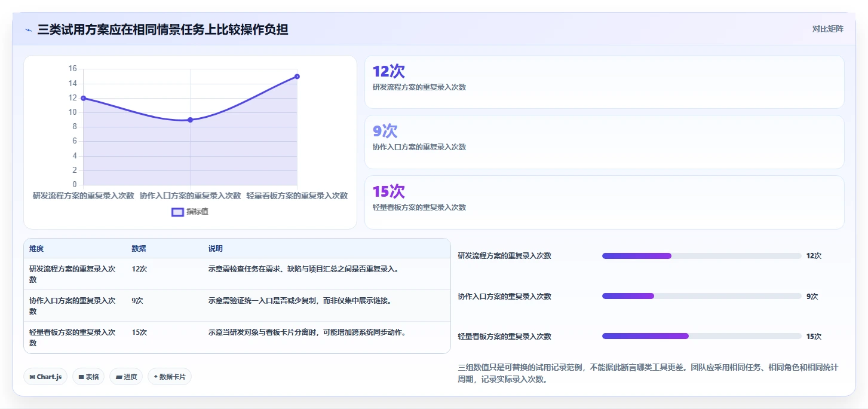Click the 9次 value beside the progress bar
Screen dimensions: 868x409
[812, 296]
